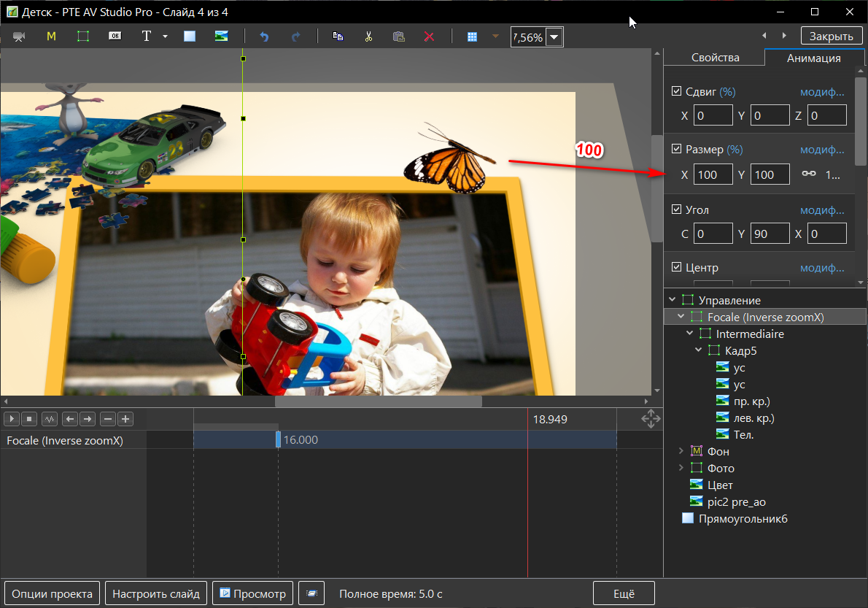This screenshot has width=868, height=608.
Task: Insert a text object with T tool
Action: [x=146, y=36]
